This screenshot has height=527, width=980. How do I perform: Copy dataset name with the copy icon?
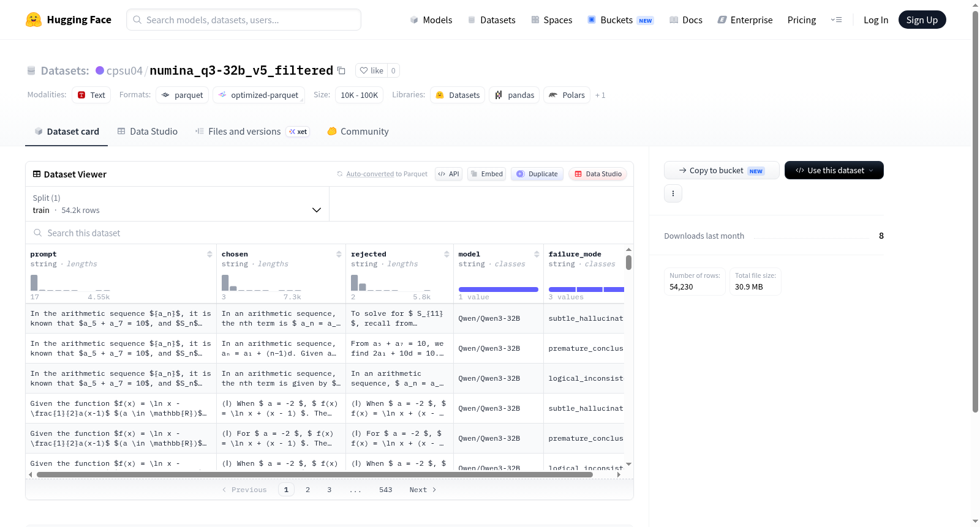(342, 71)
